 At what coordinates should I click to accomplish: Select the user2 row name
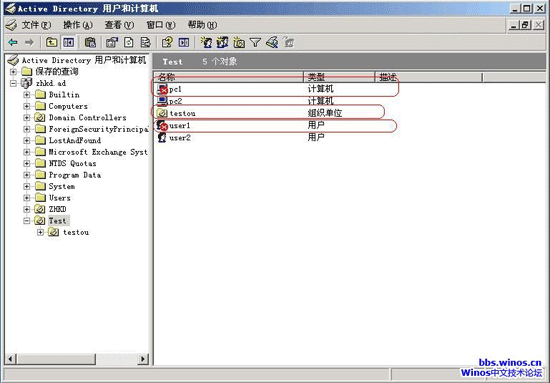pos(180,138)
